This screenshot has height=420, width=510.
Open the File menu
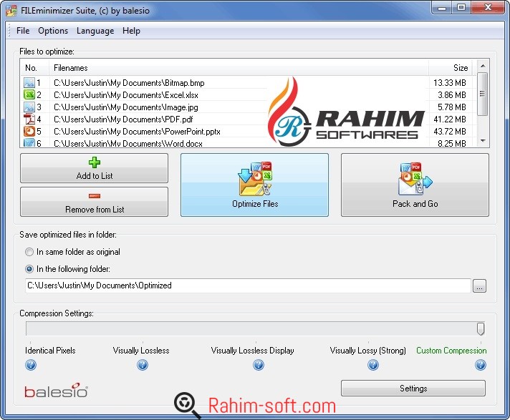(x=23, y=31)
